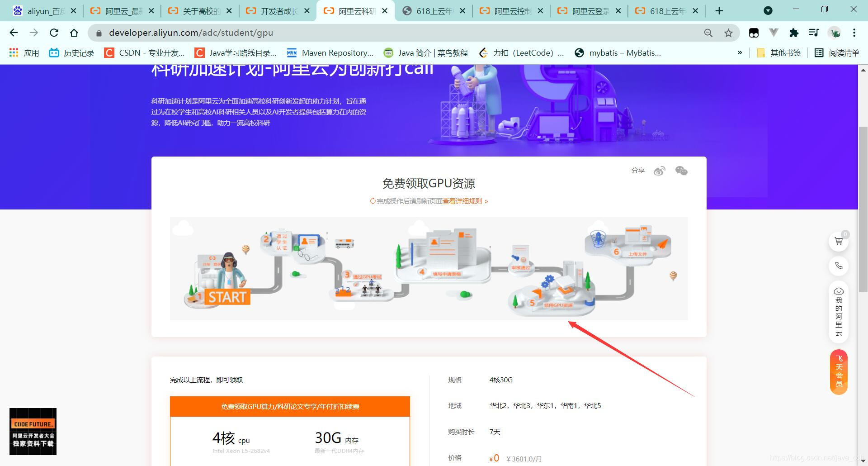Click the START step in the flow image
868x466 pixels.
tap(227, 297)
